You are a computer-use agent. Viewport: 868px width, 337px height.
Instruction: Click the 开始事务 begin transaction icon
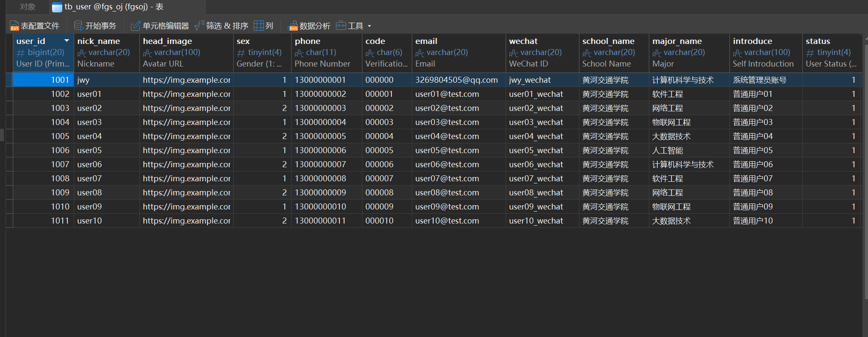coord(78,26)
